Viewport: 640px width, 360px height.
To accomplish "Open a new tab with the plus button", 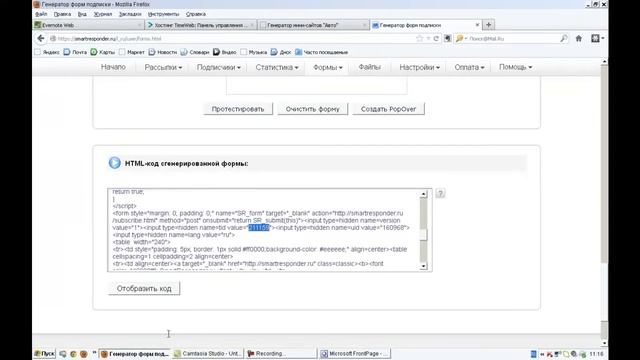I will pos(489,25).
